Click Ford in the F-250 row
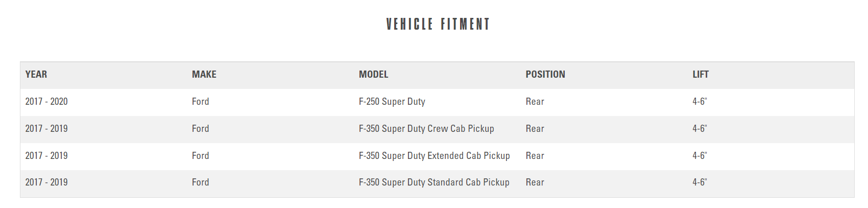This screenshot has width=868, height=208. click(201, 102)
